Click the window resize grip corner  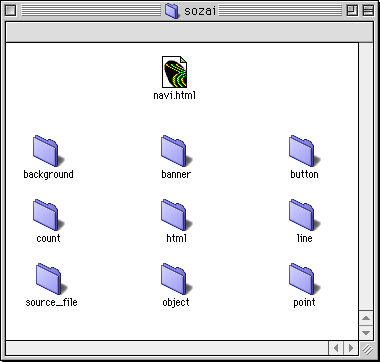pos(367,349)
